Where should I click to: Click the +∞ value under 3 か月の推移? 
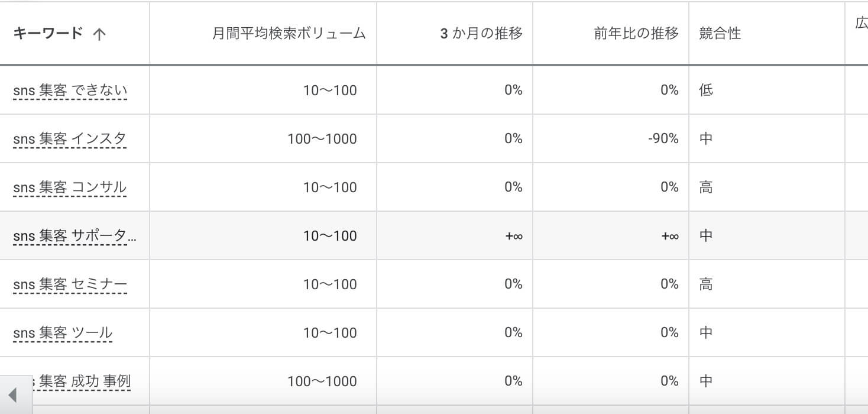tap(514, 236)
